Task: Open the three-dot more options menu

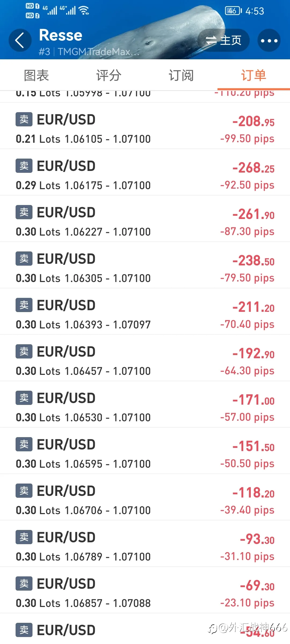Action: (269, 40)
